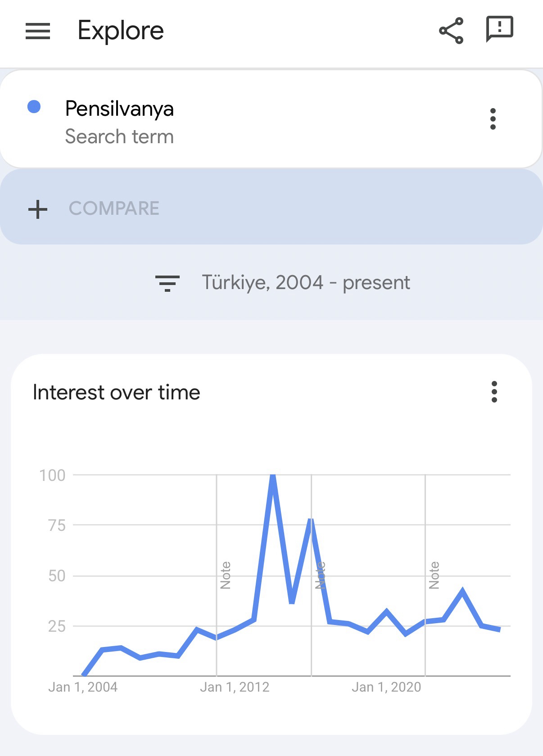Click the share icon

[x=451, y=31]
